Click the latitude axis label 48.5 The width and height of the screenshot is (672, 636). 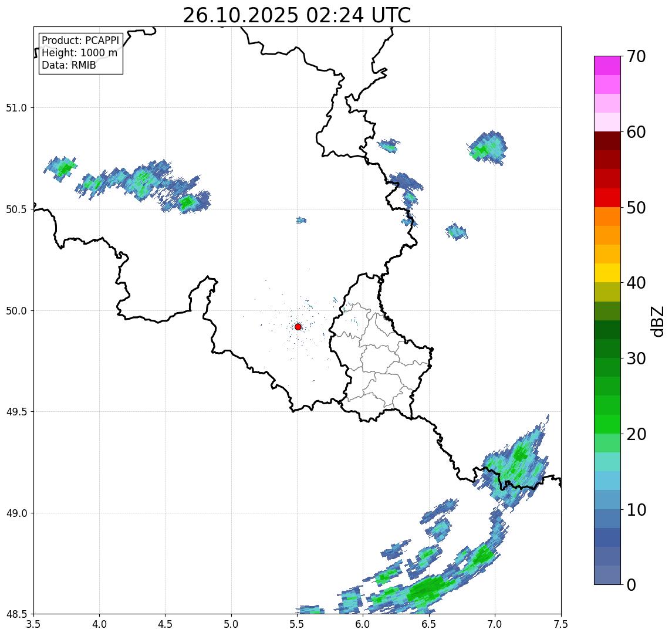click(x=16, y=614)
